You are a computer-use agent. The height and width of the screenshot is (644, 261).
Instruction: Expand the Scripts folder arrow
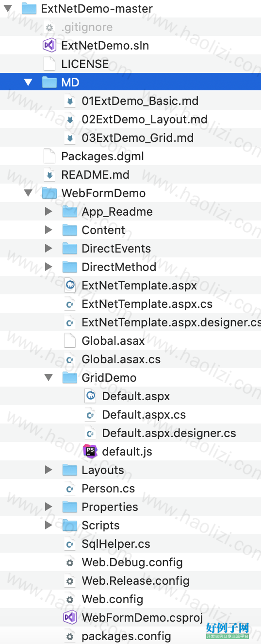49,525
